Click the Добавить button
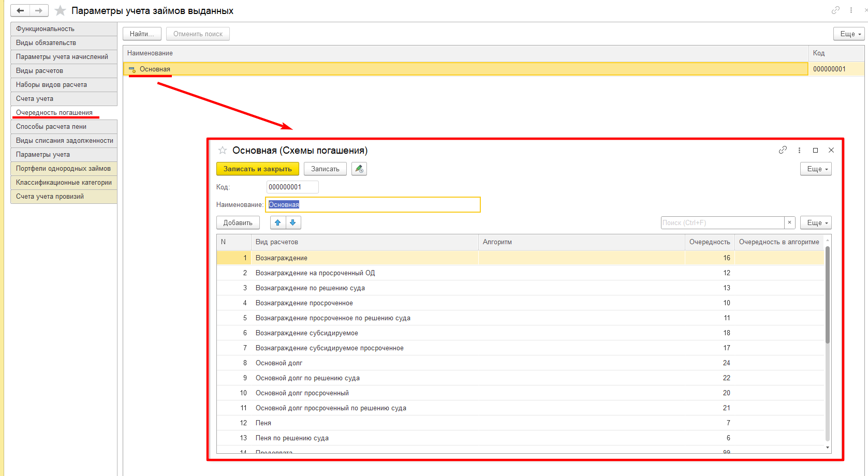 [238, 222]
